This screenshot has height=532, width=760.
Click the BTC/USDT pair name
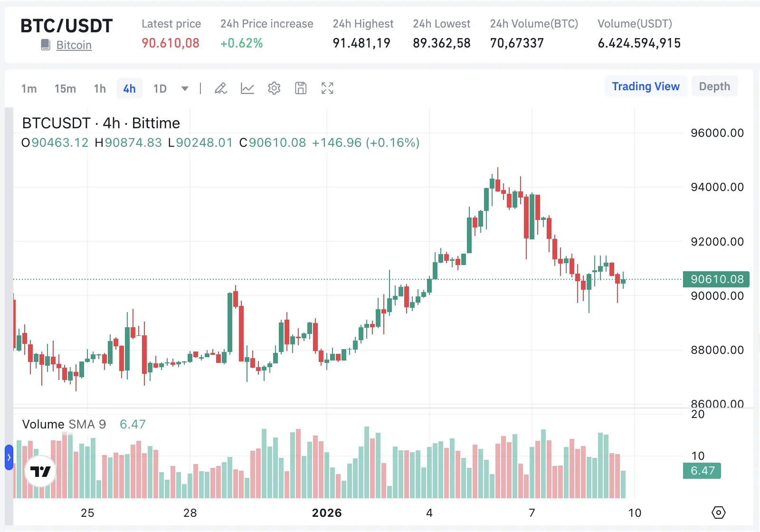tap(66, 26)
